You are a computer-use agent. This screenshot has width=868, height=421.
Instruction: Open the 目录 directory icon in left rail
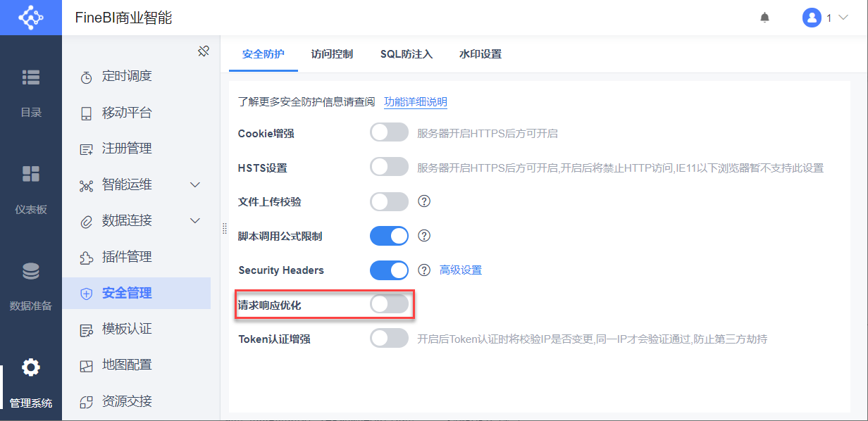click(31, 77)
